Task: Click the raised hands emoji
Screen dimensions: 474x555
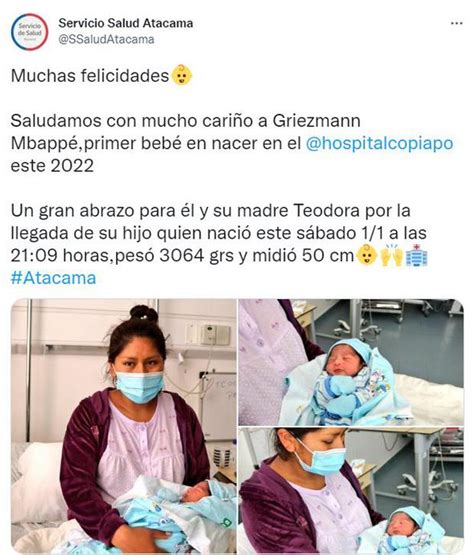Action: pos(391,255)
